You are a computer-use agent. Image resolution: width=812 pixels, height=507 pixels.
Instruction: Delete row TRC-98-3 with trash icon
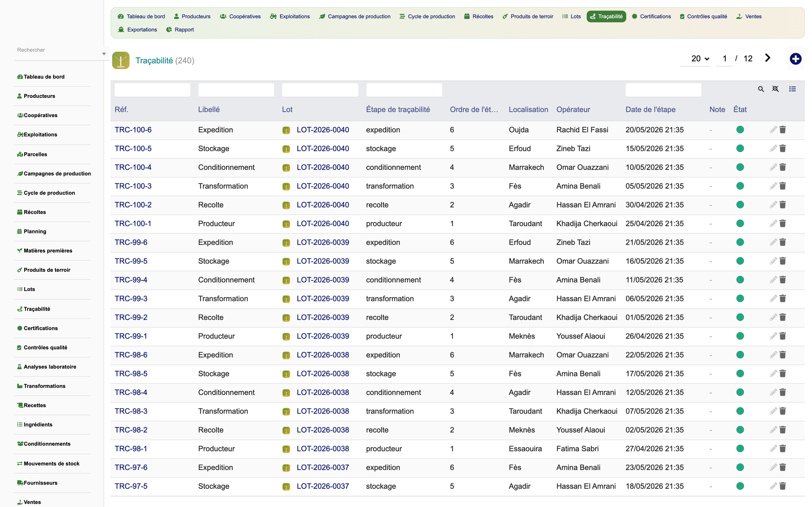783,411
